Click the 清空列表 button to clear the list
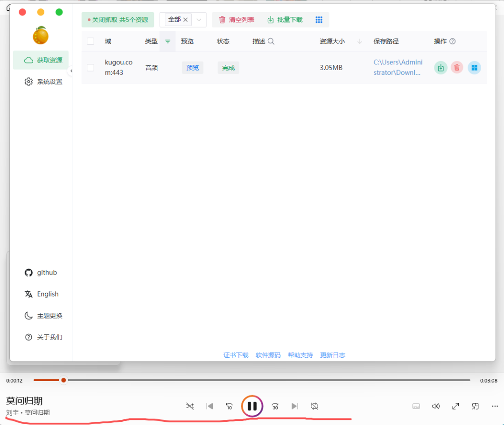The height and width of the screenshot is (425, 504). point(235,20)
